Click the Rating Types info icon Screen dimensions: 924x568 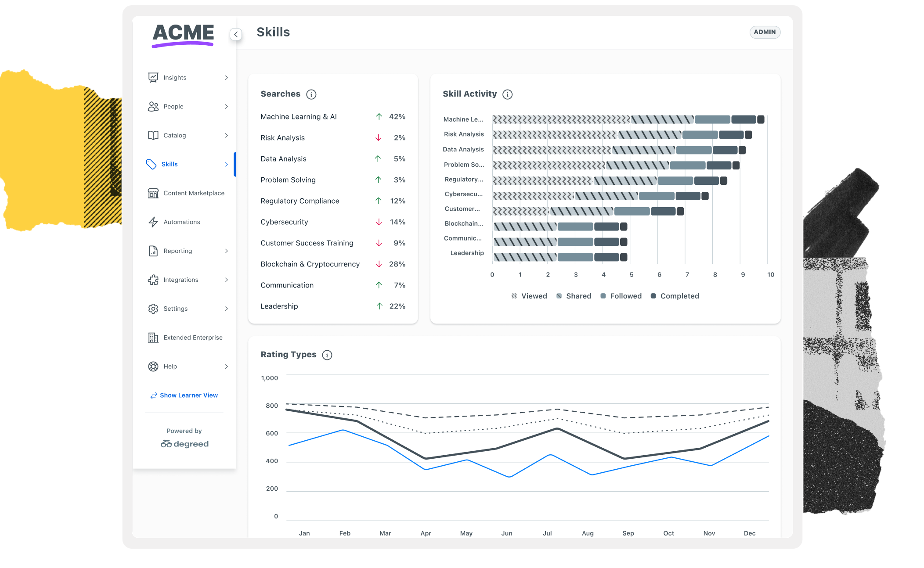[x=327, y=355]
